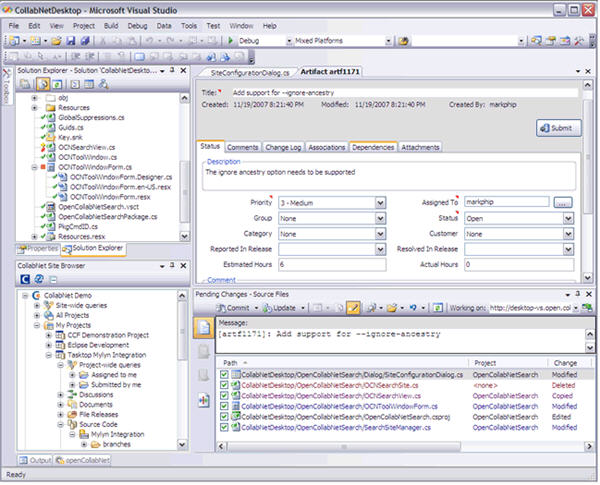Expand the CCF Demonstration Project node
Screen dimensions: 600x485
point(49,335)
